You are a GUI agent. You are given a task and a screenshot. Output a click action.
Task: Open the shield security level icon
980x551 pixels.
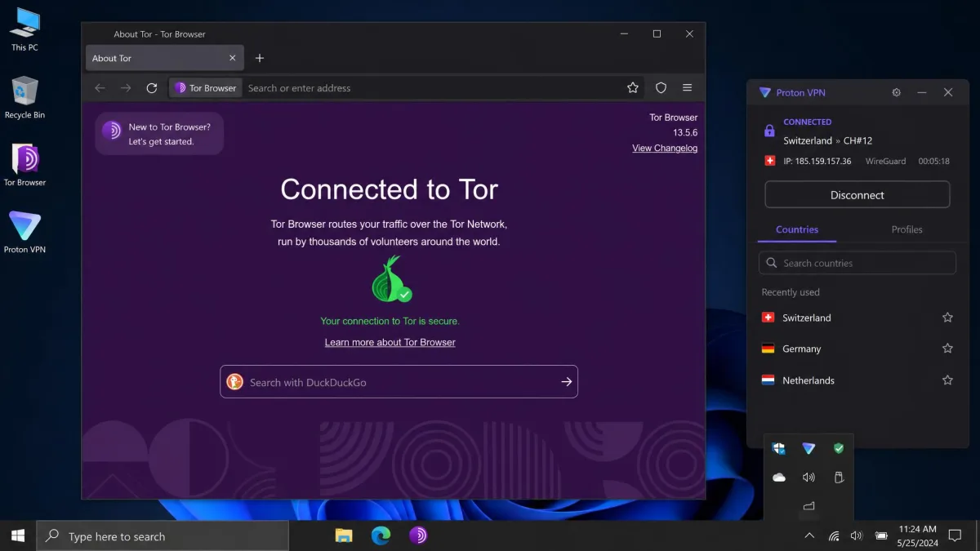tap(661, 88)
